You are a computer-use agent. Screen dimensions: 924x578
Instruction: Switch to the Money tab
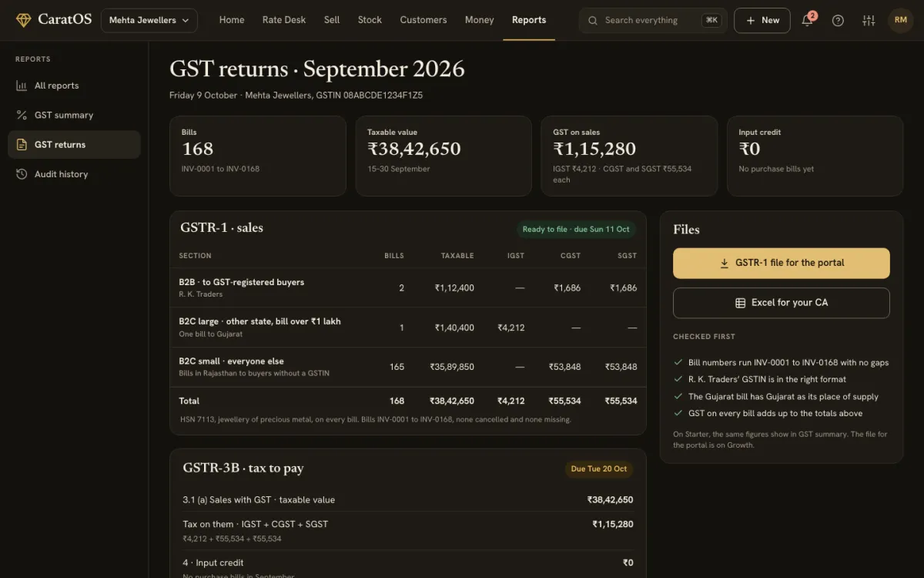coord(480,20)
